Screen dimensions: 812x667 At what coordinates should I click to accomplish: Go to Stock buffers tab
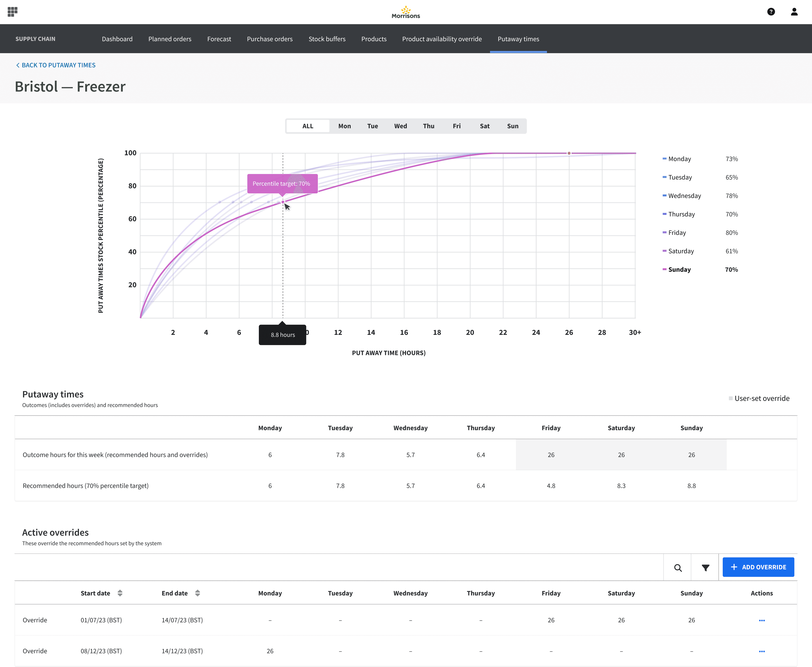(x=327, y=39)
